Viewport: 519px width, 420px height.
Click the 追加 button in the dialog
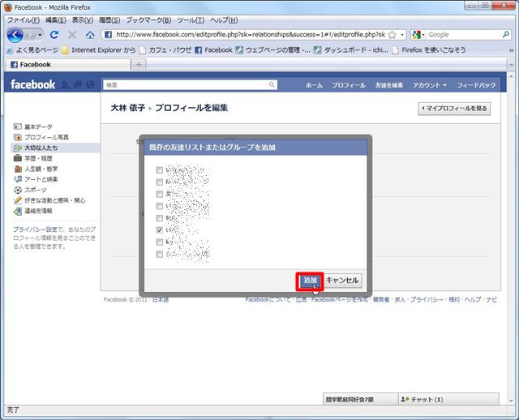click(x=310, y=281)
